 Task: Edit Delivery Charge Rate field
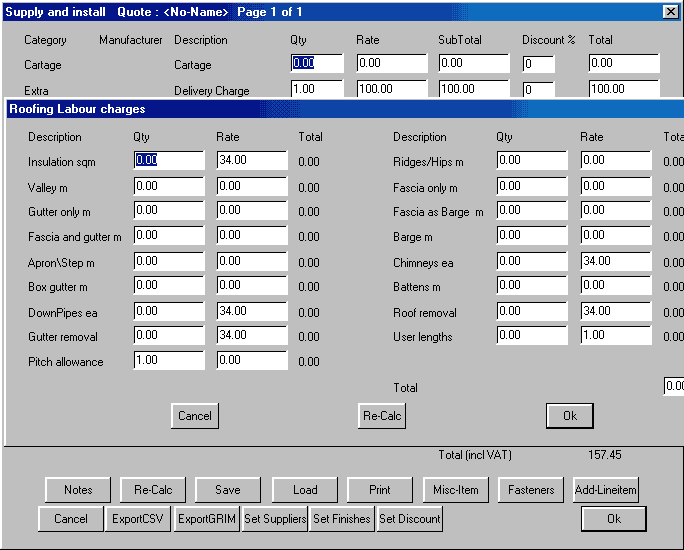tap(392, 89)
